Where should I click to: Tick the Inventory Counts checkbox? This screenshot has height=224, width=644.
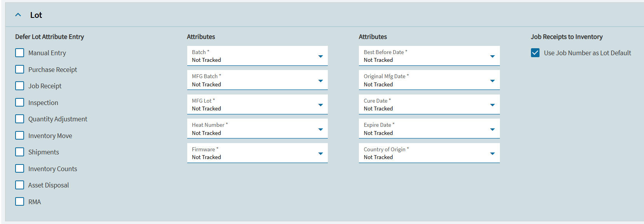(x=20, y=168)
